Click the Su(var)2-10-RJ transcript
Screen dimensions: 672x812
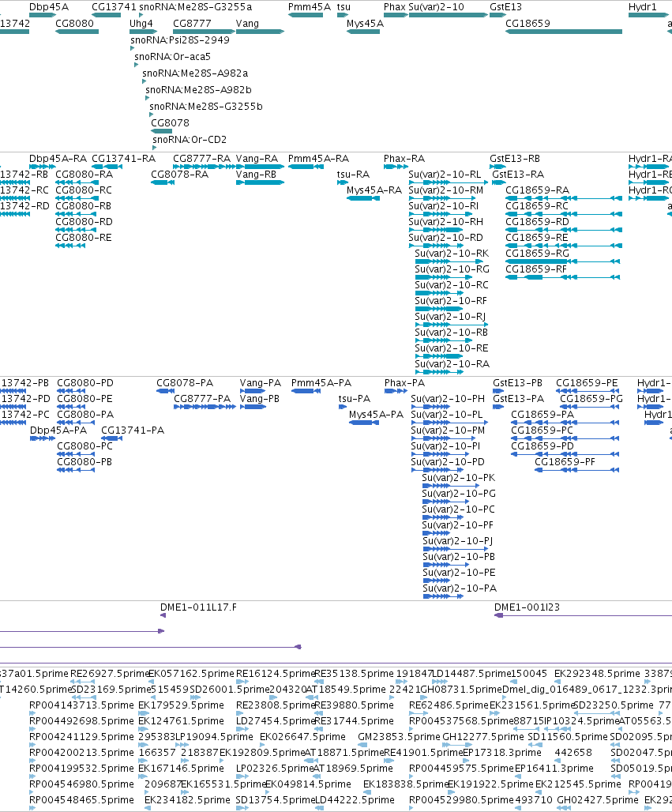(x=450, y=317)
